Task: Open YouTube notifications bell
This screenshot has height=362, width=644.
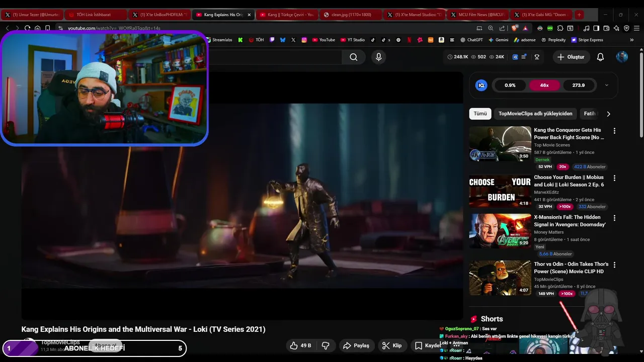Action: [x=600, y=57]
